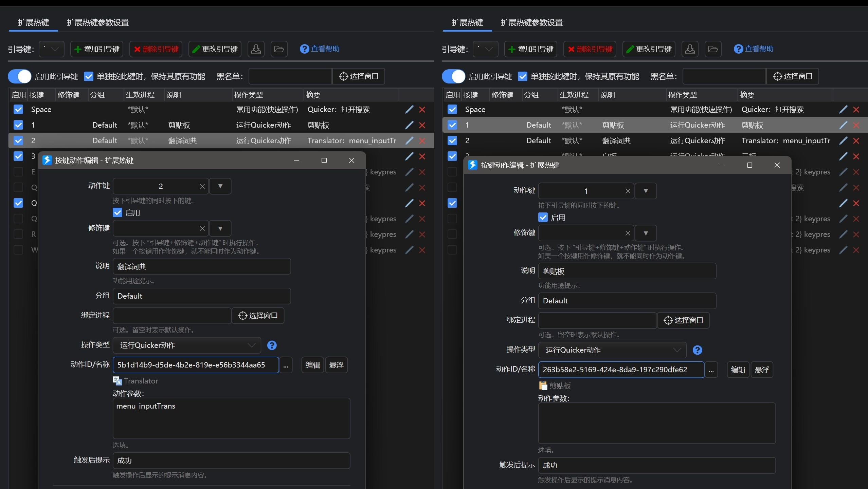The width and height of the screenshot is (868, 489).
Task: Expand 修饰键 dropdown arrow in right dialog
Action: point(646,233)
